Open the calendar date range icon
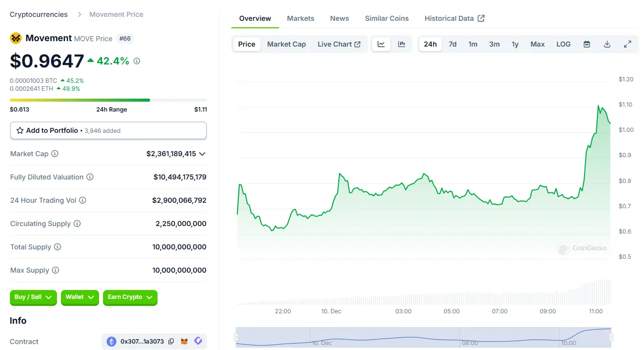Screen dimensions: 644x350 pos(587,44)
